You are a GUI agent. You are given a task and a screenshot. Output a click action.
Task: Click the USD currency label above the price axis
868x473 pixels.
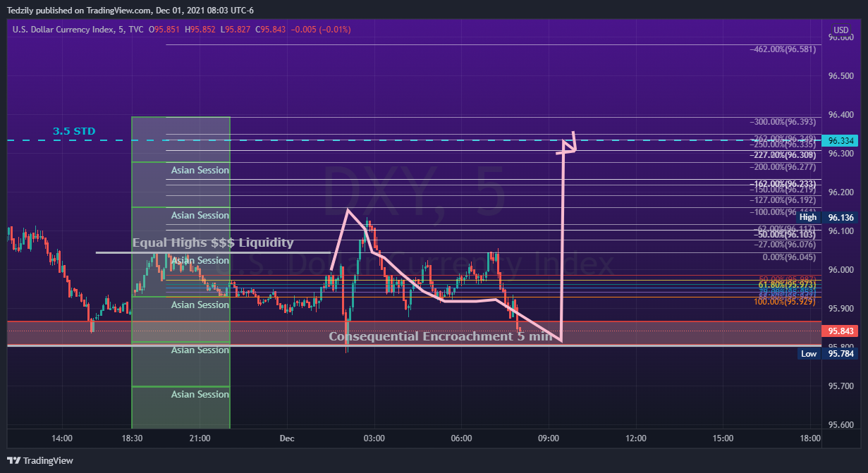841,30
